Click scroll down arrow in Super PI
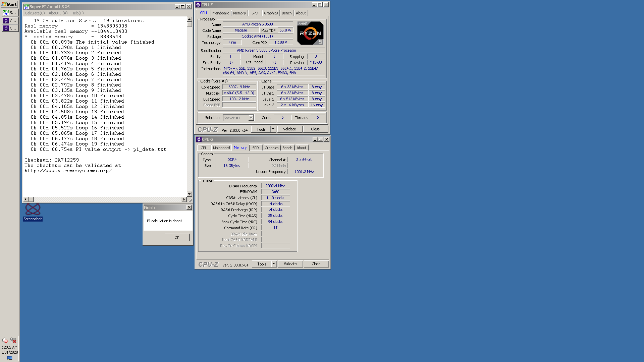 190,194
